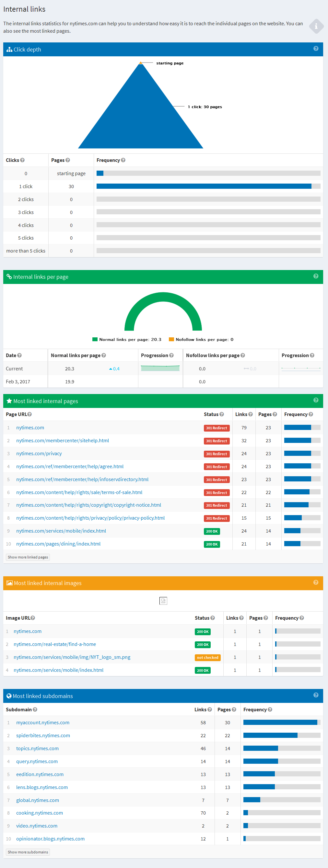Click the 'Feb 3, 2017' date cell
328x868 pixels.
[18, 381]
